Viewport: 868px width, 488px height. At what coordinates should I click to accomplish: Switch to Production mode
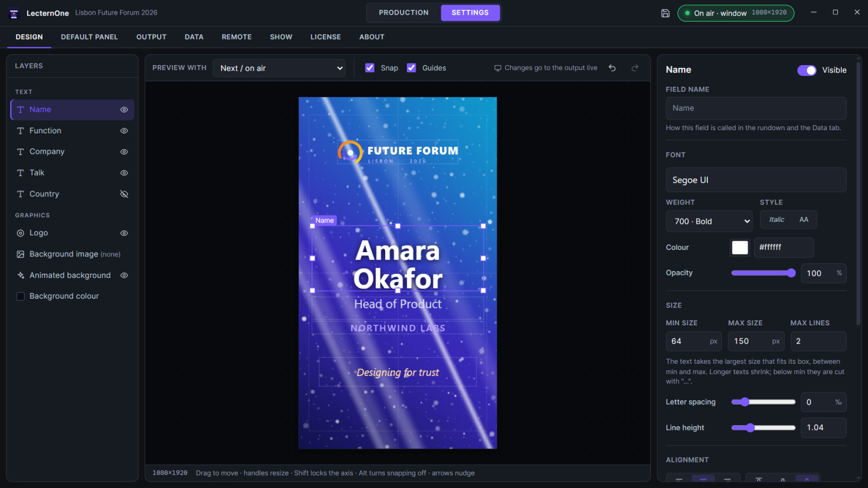pyautogui.click(x=404, y=12)
